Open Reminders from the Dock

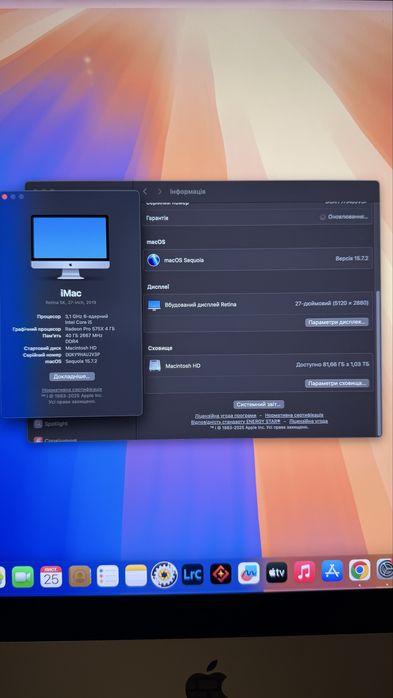[x=108, y=576]
